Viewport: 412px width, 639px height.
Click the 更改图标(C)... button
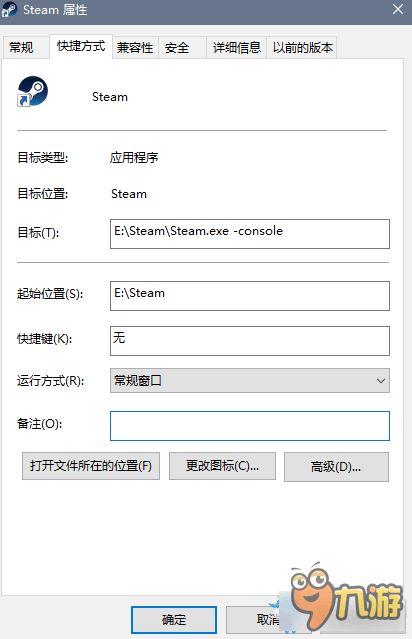coord(222,466)
